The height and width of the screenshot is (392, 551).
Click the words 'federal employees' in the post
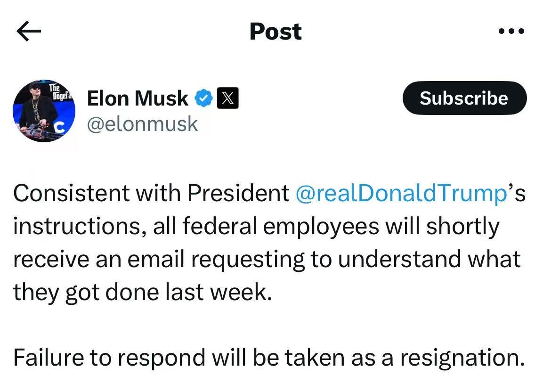(x=281, y=226)
